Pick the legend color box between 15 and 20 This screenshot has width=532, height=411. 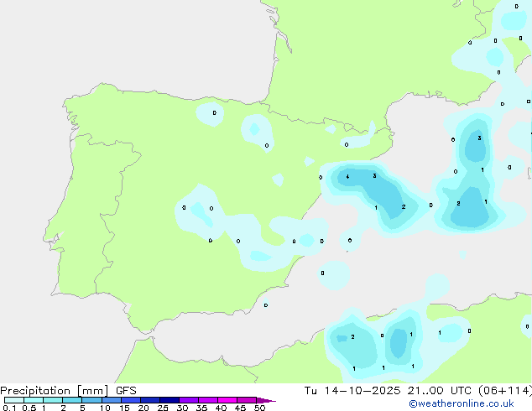click(131, 400)
